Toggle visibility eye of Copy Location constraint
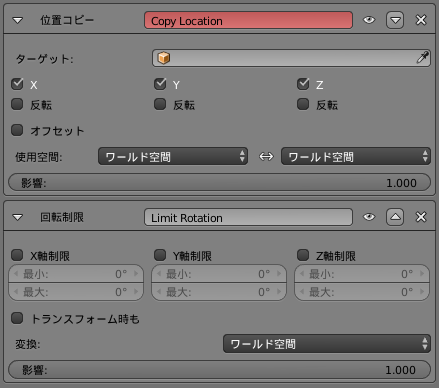This screenshot has height=388, width=439. pos(369,20)
